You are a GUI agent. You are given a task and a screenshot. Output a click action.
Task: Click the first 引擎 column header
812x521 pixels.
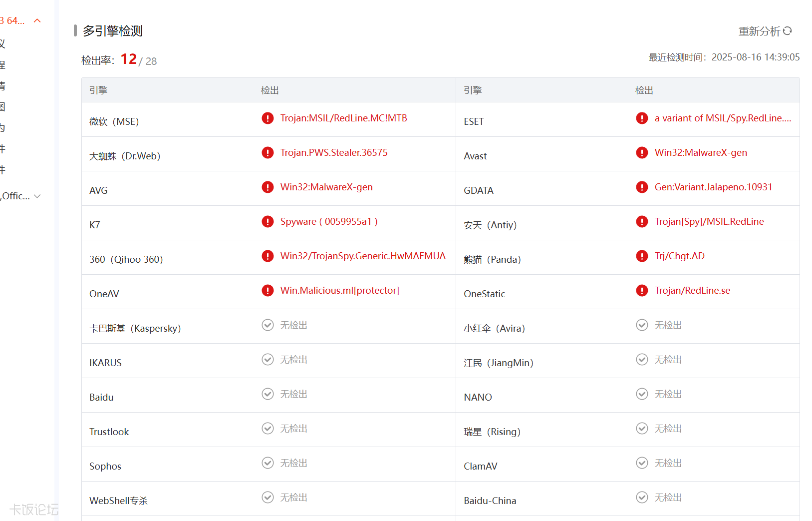(98, 90)
